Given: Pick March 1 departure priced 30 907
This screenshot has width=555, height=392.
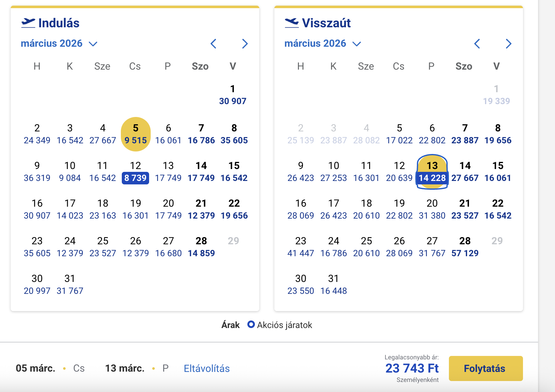Looking at the screenshot, I should click(233, 95).
